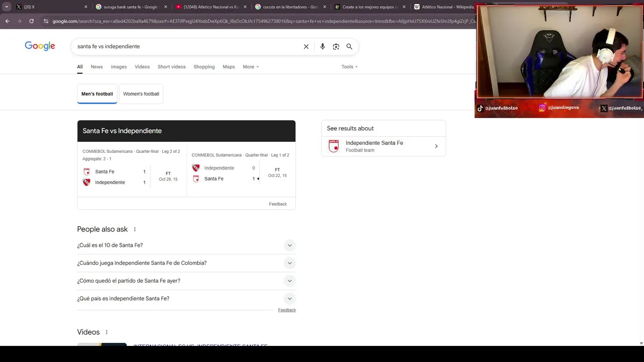Expand the More search filters dropdown
644x362 pixels.
pyautogui.click(x=251, y=66)
